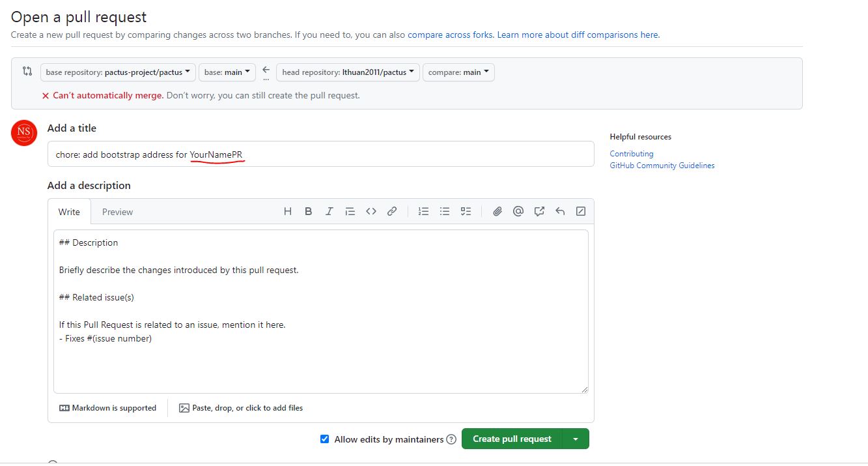Screen dimensions: 868x466
Task: Toggle Allow edits by maintainers checkbox
Action: coord(325,439)
